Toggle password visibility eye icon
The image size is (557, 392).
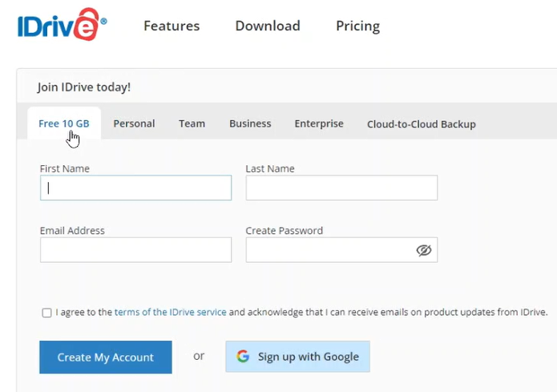(424, 250)
